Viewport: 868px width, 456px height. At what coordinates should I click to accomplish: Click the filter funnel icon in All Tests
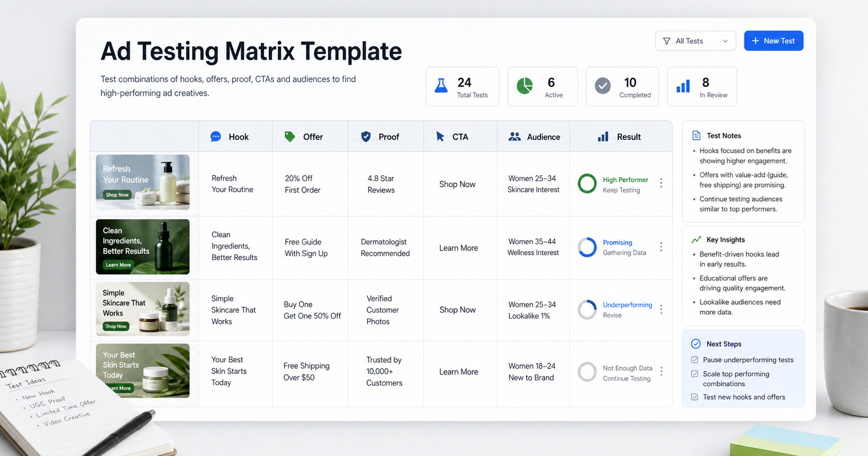[666, 41]
